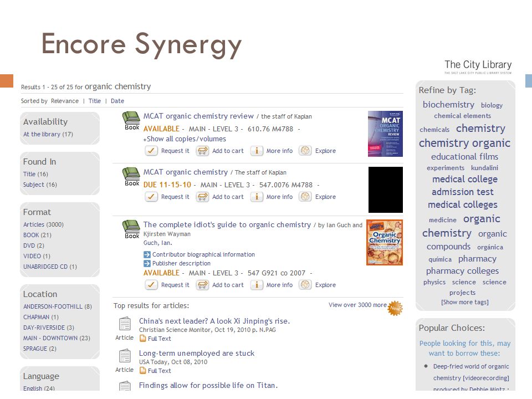Viewport: 532px width, 399px height.
Task: Open Deep-fried world of organic chemistry recommendation
Action: (471, 372)
